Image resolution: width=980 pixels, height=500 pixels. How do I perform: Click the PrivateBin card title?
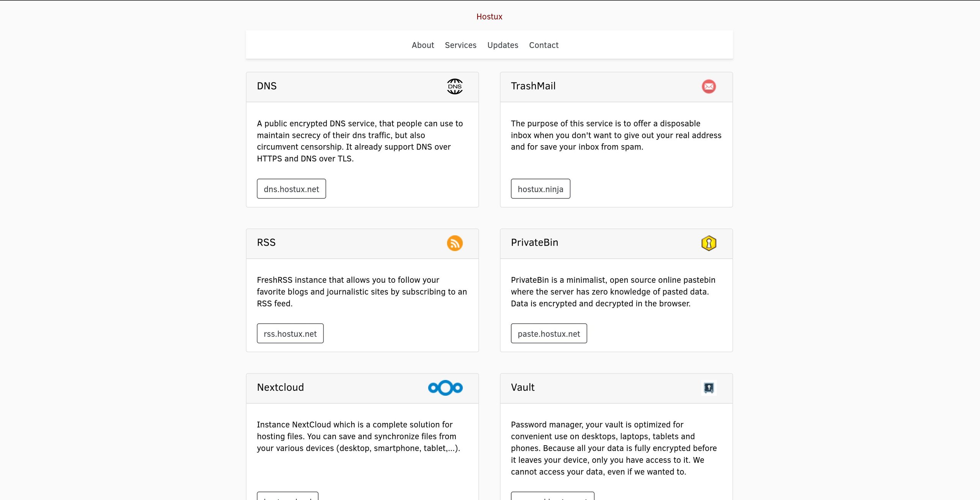pyautogui.click(x=534, y=243)
